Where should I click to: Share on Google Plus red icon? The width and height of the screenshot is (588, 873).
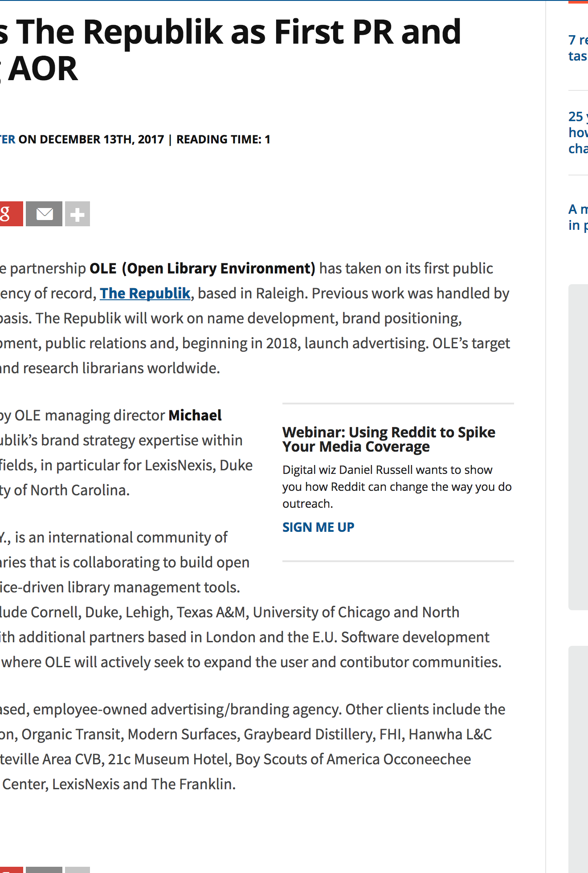(11, 214)
